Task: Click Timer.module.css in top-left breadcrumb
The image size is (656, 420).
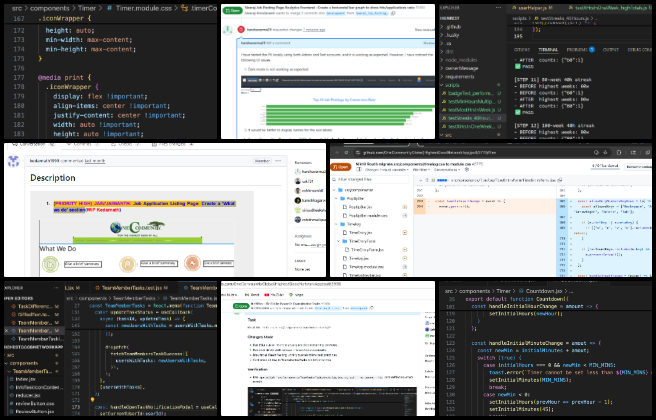Action: click(142, 8)
